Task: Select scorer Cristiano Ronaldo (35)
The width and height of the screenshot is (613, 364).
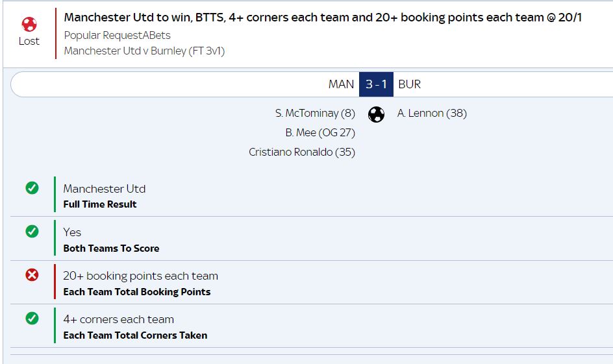Action: pyautogui.click(x=302, y=152)
